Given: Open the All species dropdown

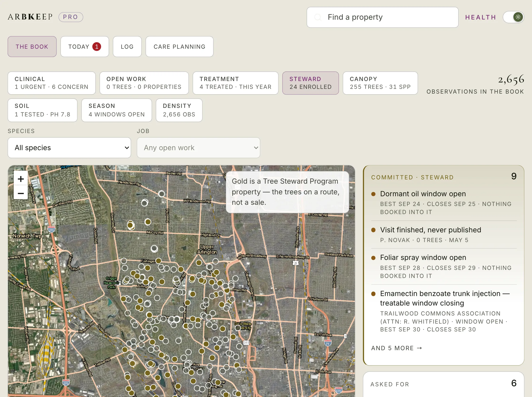Looking at the screenshot, I should (x=69, y=148).
